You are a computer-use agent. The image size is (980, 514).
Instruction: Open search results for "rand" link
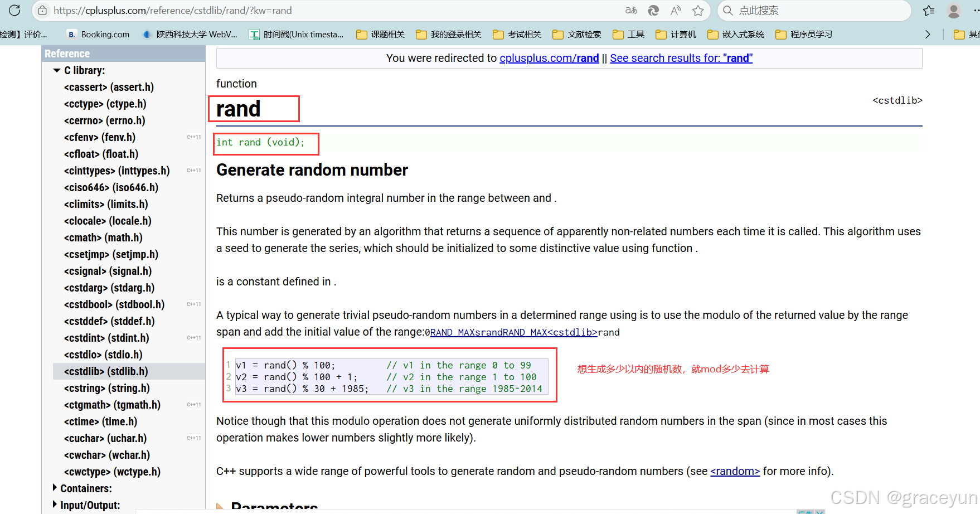click(x=681, y=58)
